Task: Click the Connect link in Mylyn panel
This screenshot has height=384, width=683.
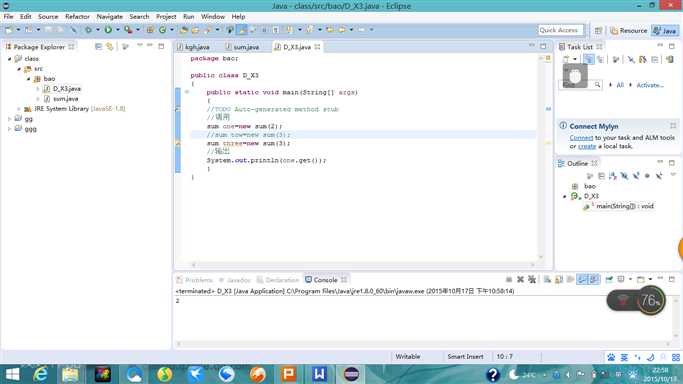Action: point(581,138)
